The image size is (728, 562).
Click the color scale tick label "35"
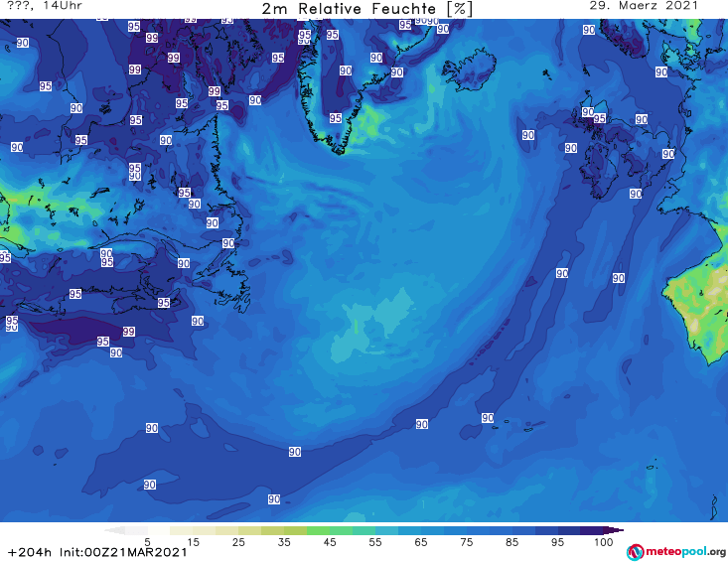click(284, 542)
